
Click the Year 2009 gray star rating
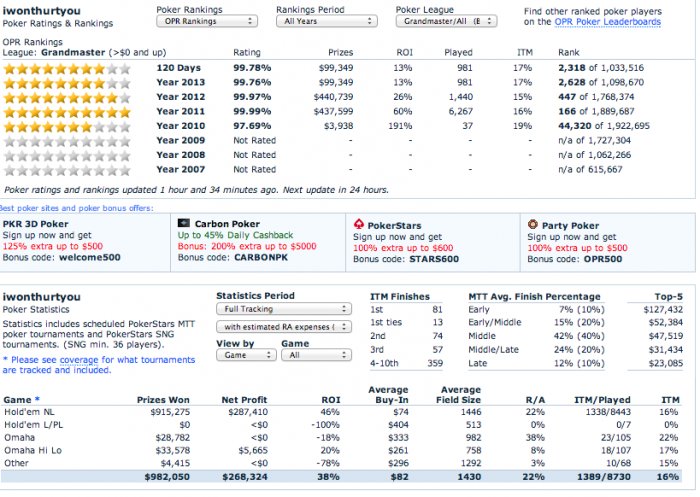(67, 141)
